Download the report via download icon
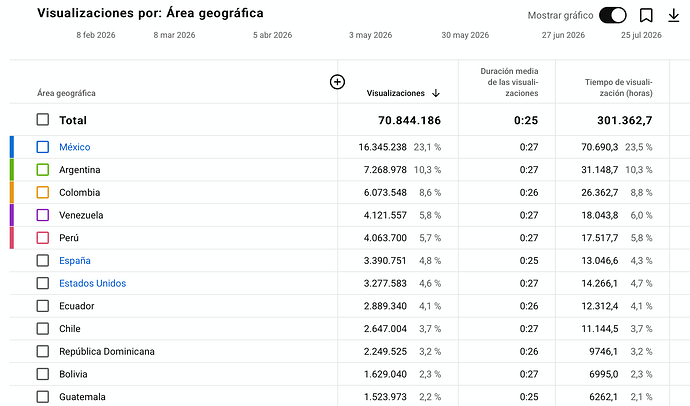This screenshot has height=406, width=690. tap(674, 15)
